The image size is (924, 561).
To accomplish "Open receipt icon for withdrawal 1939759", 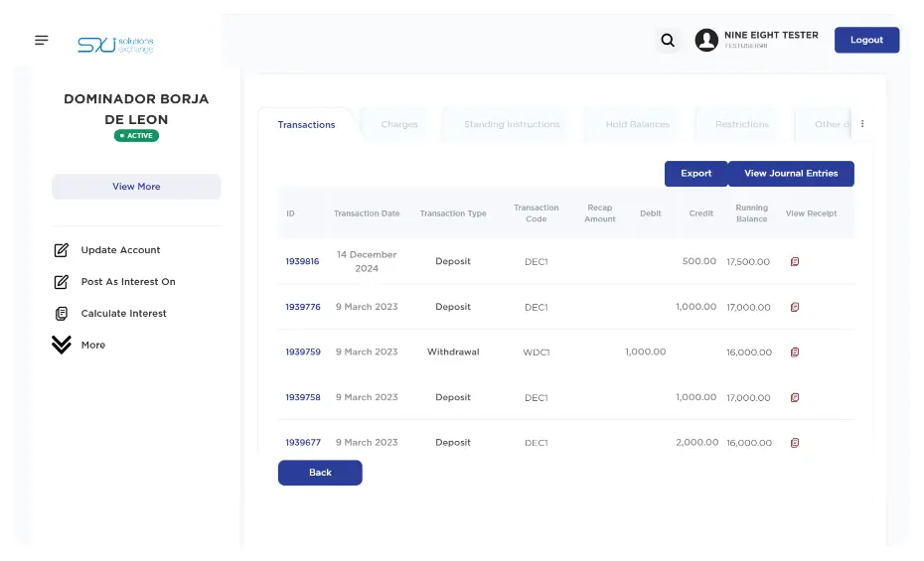I will (795, 352).
